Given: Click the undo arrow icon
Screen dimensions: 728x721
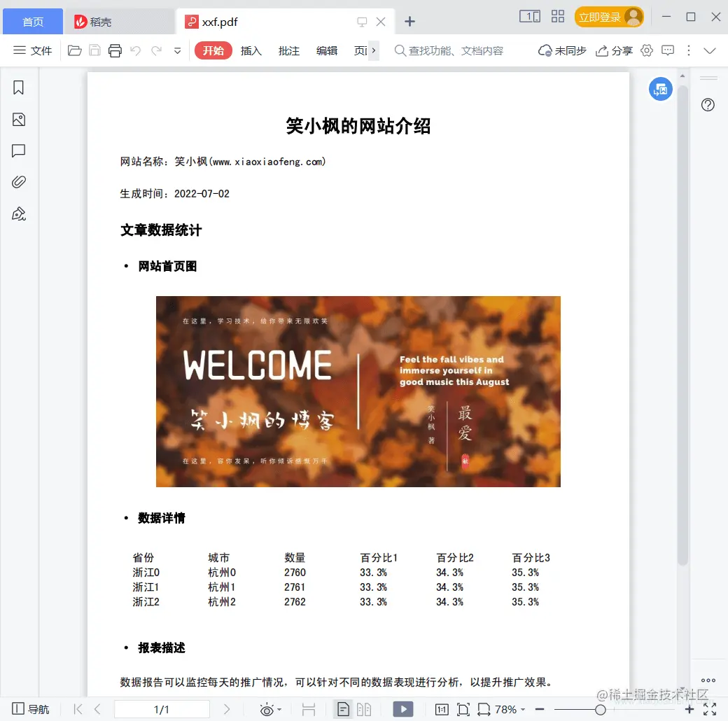Looking at the screenshot, I should (135, 50).
